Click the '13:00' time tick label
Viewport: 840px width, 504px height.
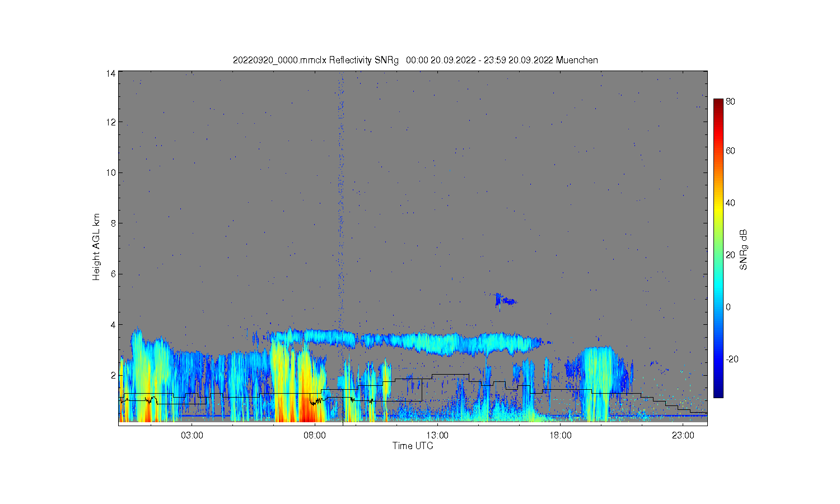(437, 435)
